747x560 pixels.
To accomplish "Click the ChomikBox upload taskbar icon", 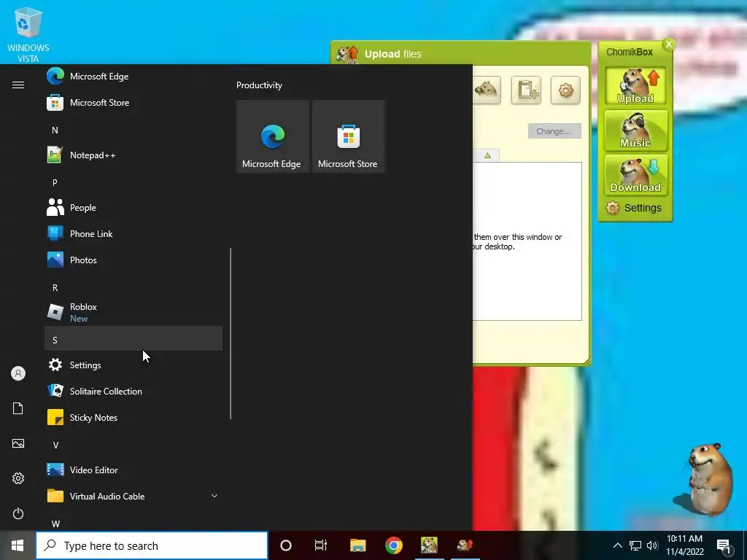I will tap(465, 545).
